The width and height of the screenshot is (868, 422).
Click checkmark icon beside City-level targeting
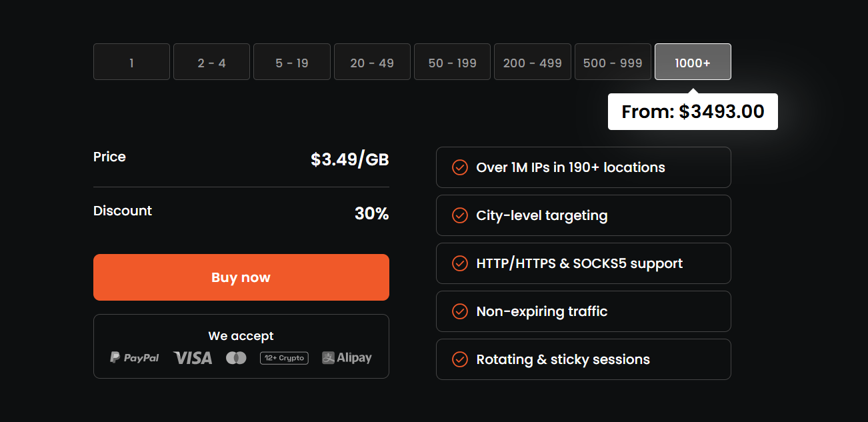459,215
